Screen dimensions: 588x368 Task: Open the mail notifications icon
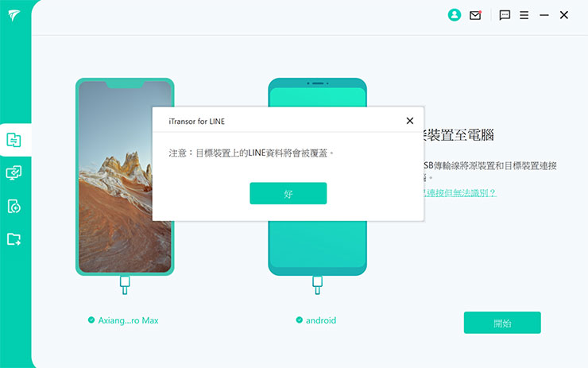point(475,15)
